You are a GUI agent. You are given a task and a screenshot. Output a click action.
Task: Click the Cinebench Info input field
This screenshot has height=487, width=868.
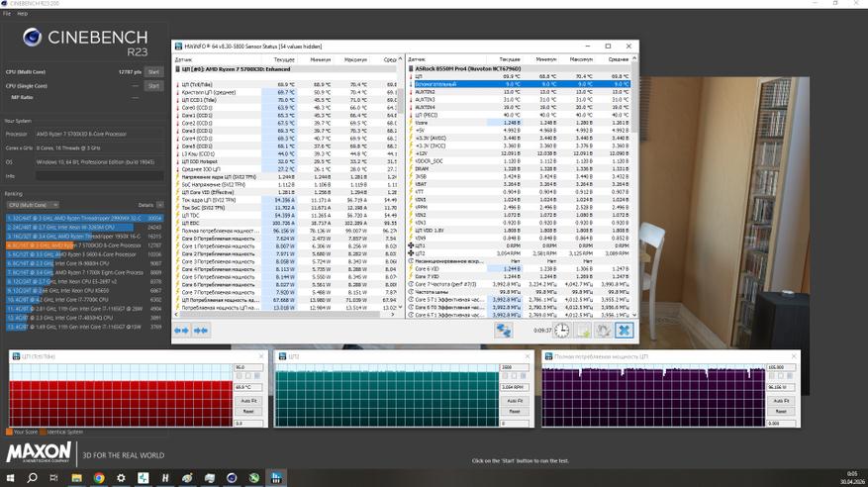[x=100, y=176]
